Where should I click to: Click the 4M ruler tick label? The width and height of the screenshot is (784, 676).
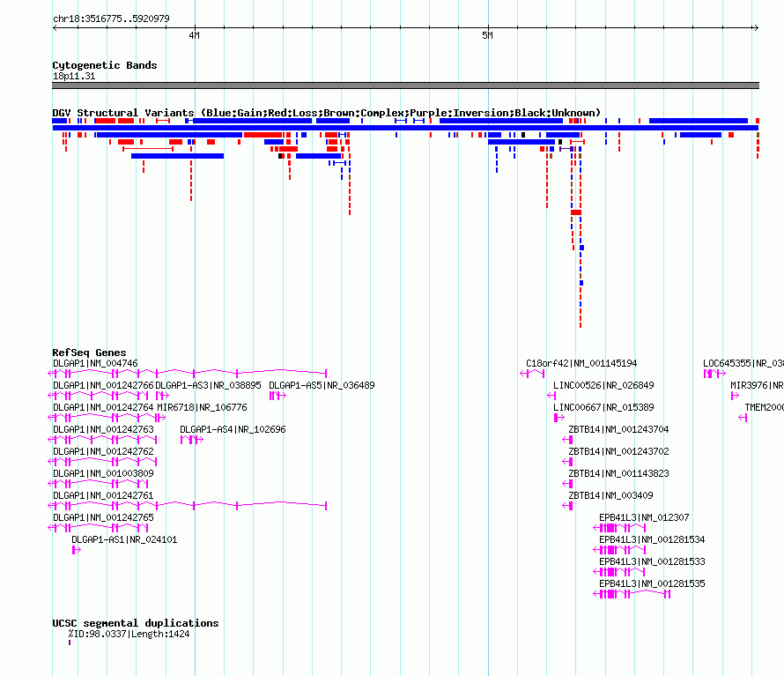tap(194, 35)
